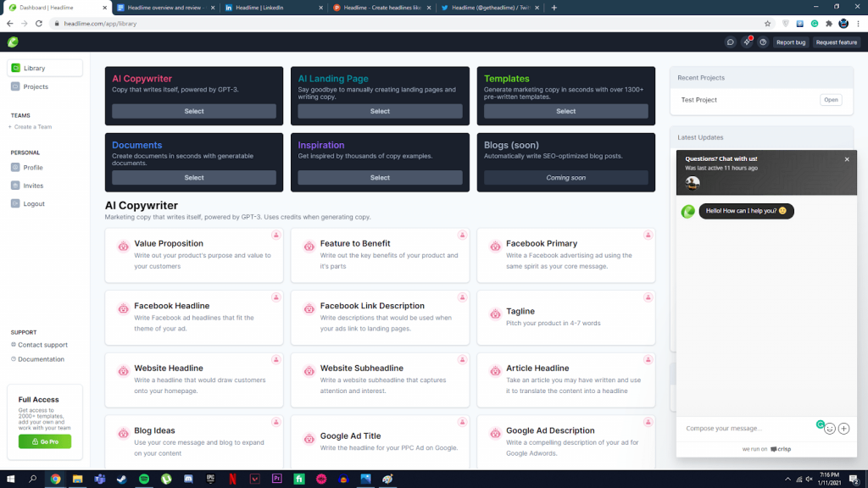868x488 pixels.
Task: Click the Invites sidebar icon
Action: [15, 186]
